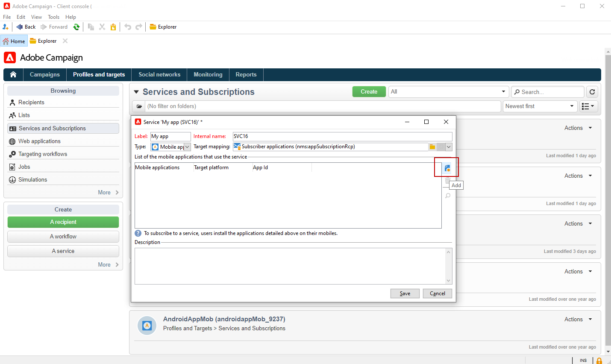
Task: Open the folder filter icon
Action: pos(139,106)
